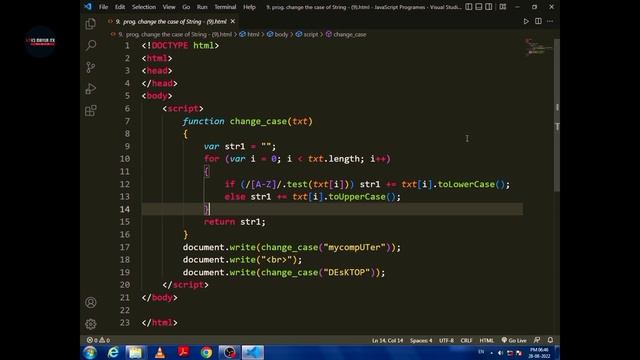Expand the body breadcrumb item
The height and width of the screenshot is (360, 640).
278,34
